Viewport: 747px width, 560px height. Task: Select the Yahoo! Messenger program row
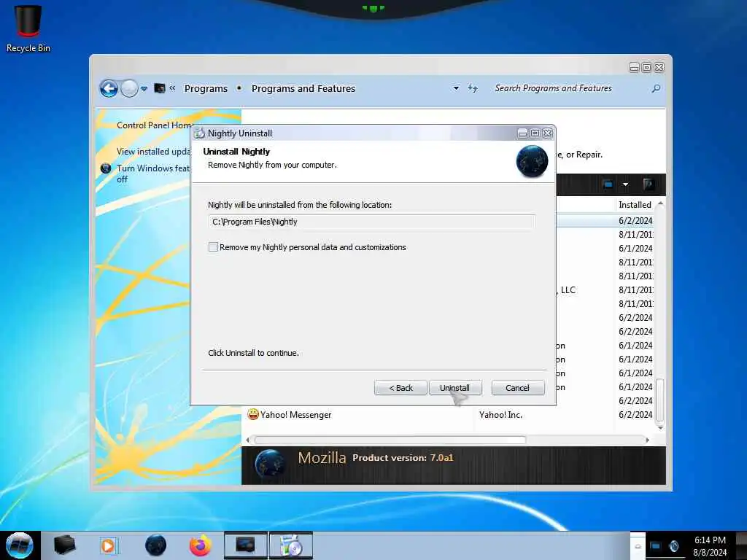tap(449, 415)
